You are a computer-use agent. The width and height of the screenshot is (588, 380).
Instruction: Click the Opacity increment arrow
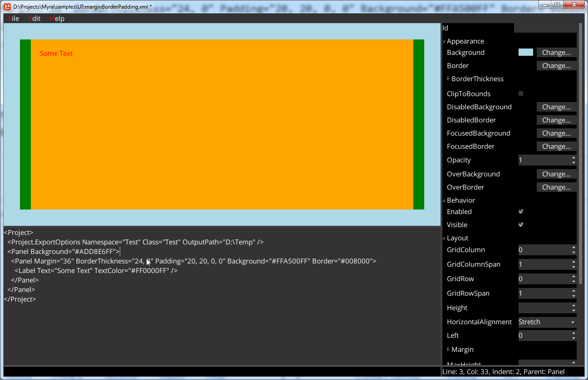tap(573, 157)
